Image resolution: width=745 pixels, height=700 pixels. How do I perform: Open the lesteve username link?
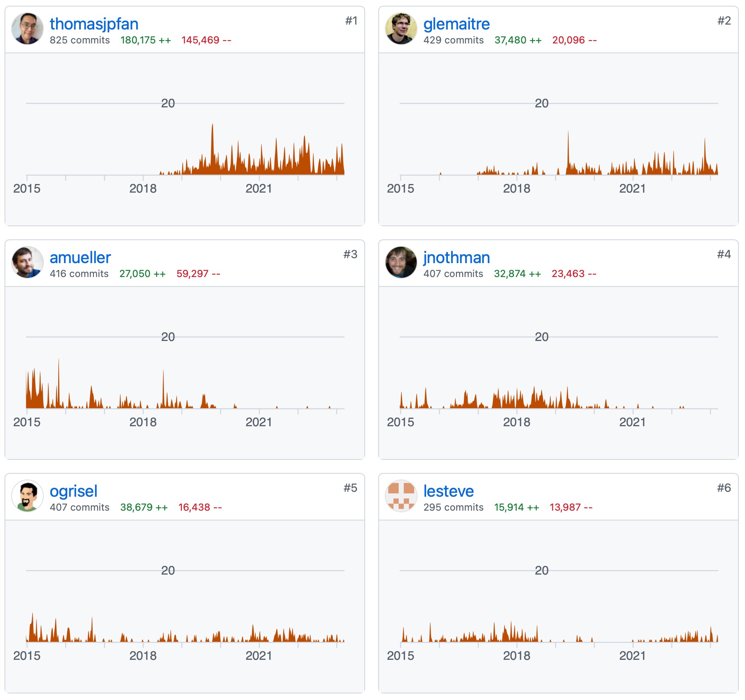point(448,491)
